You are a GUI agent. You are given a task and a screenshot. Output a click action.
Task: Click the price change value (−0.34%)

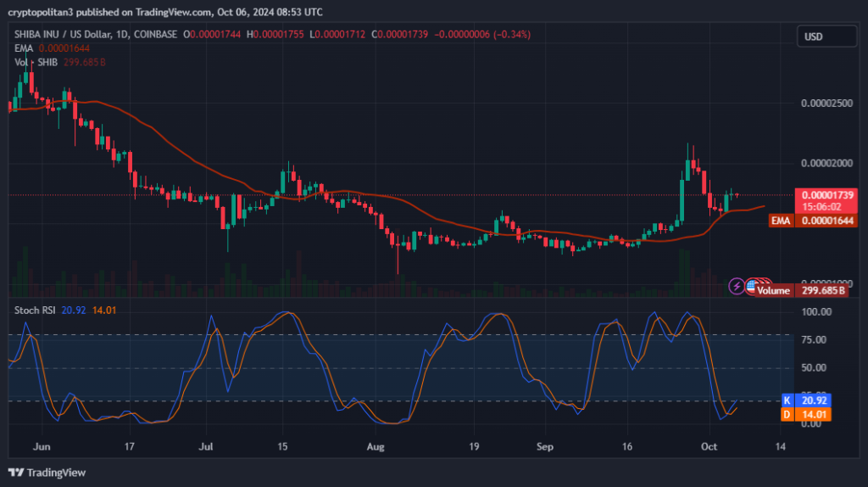[x=512, y=34]
